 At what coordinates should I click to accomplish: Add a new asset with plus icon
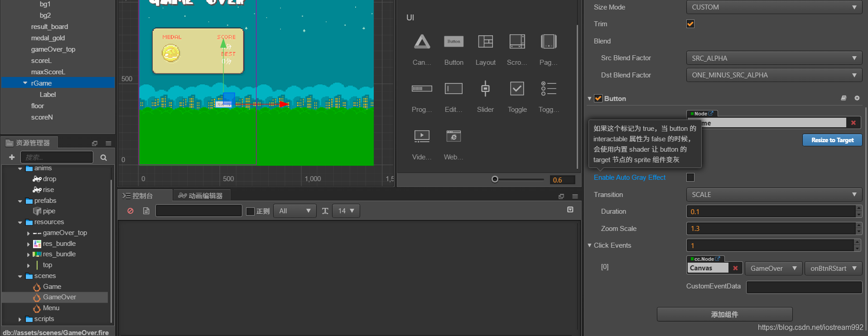tap(12, 157)
